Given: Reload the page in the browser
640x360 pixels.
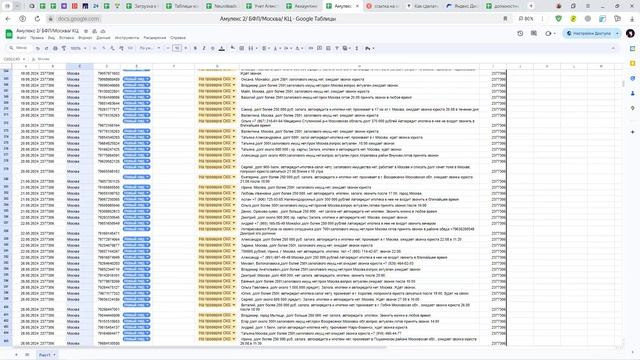Looking at the screenshot, I should tap(37, 19).
